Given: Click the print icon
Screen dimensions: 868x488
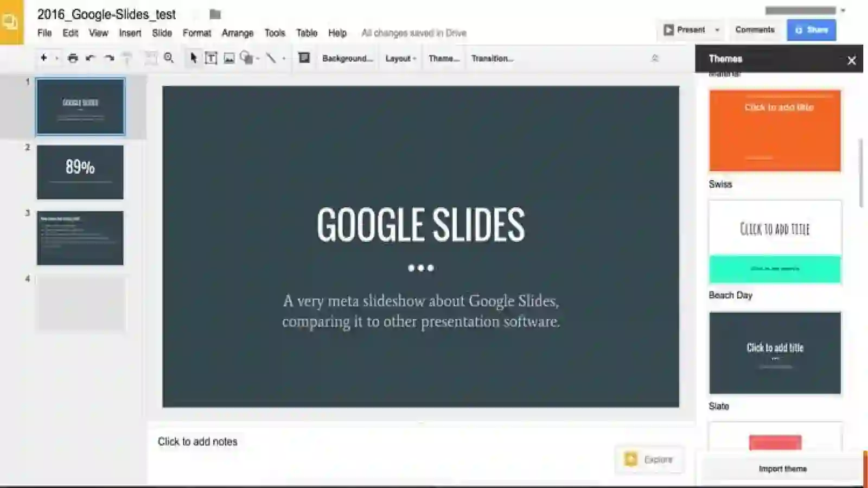Looking at the screenshot, I should coord(73,58).
